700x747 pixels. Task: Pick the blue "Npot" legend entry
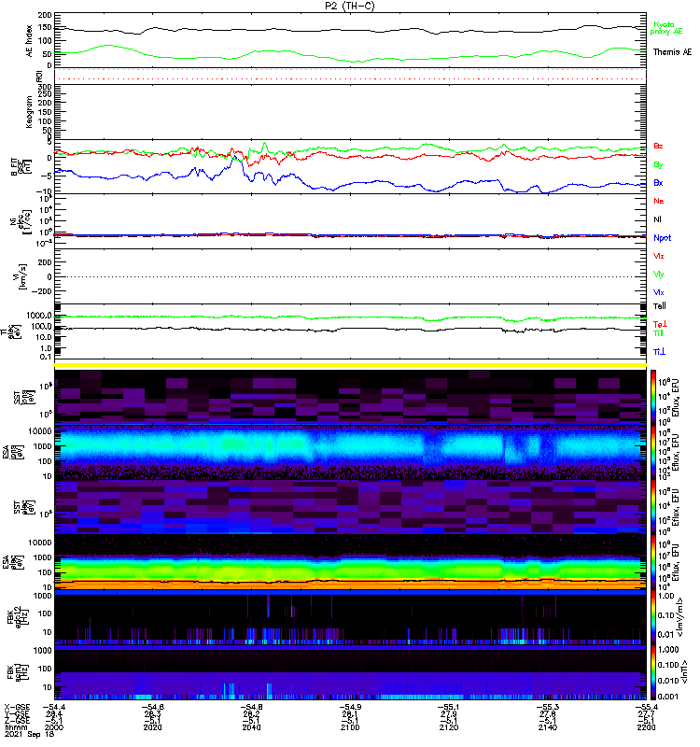(662, 238)
